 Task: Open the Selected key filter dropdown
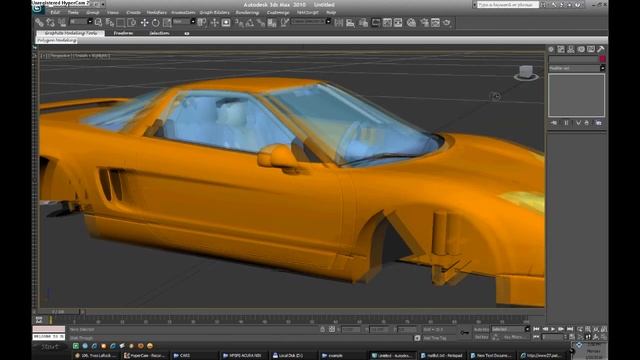527,329
